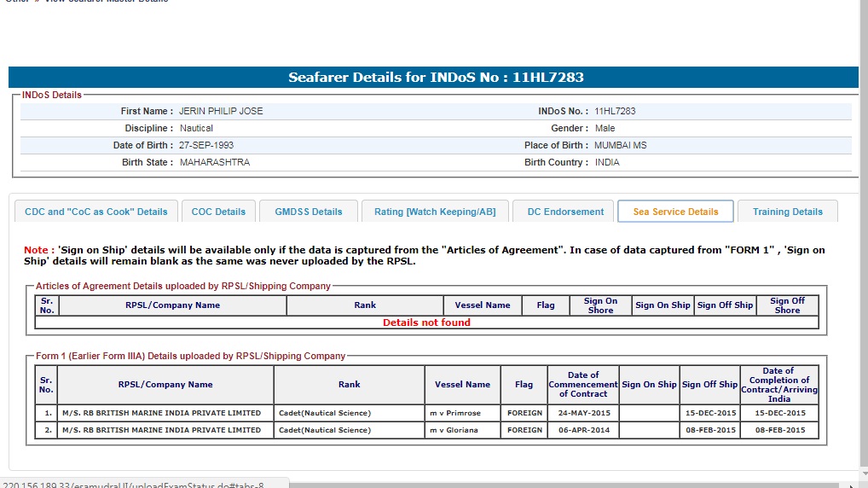Select the Rating [Watch Keeping/AB] tab
The height and width of the screenshot is (488, 868).
pyautogui.click(x=437, y=212)
